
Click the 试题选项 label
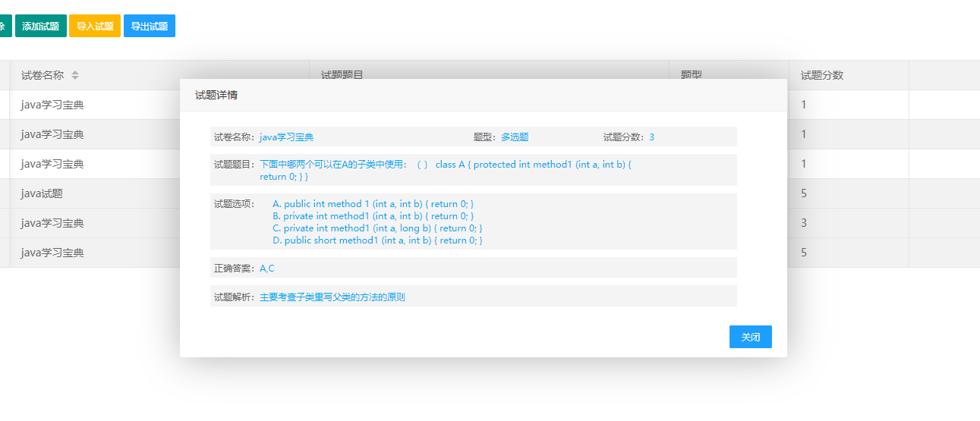(x=235, y=204)
